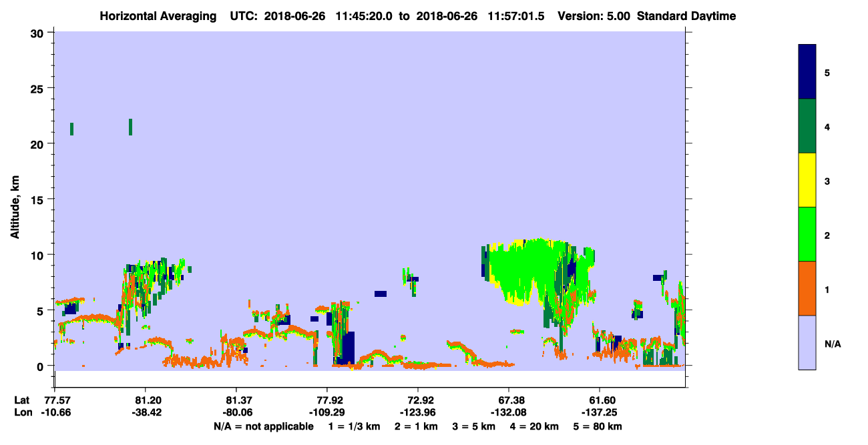Click colorbar label '2' next to bright green
Screen dimensions: 868x445
[x=827, y=236]
